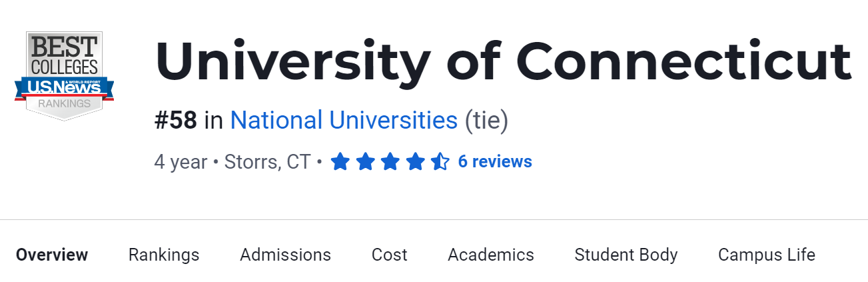Click the Storrs, CT location text
This screenshot has width=868, height=282.
point(267,162)
